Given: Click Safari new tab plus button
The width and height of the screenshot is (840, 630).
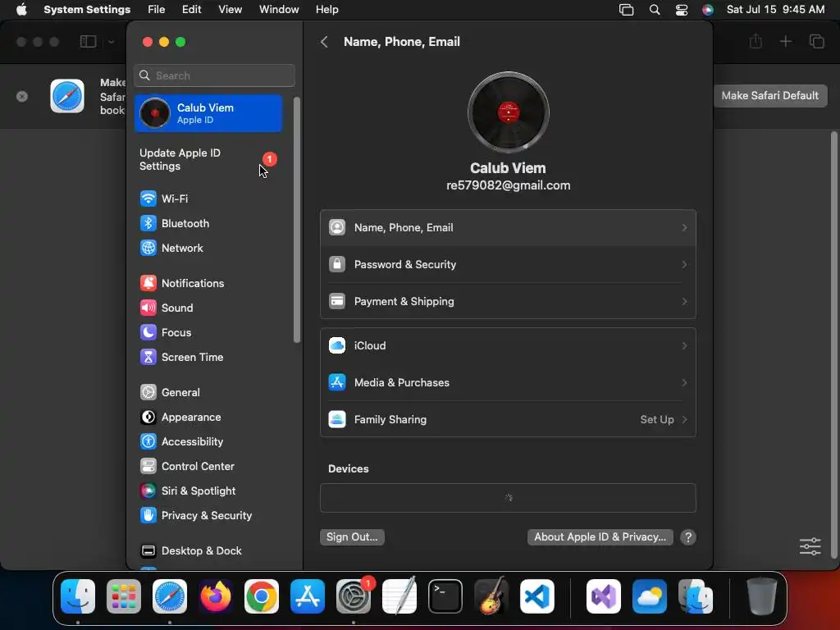Looking at the screenshot, I should (785, 41).
